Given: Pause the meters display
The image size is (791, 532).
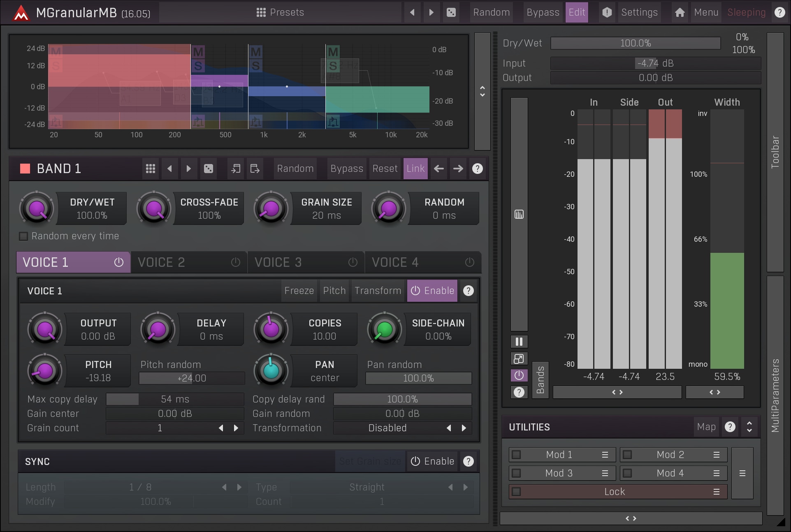Looking at the screenshot, I should pyautogui.click(x=519, y=342).
